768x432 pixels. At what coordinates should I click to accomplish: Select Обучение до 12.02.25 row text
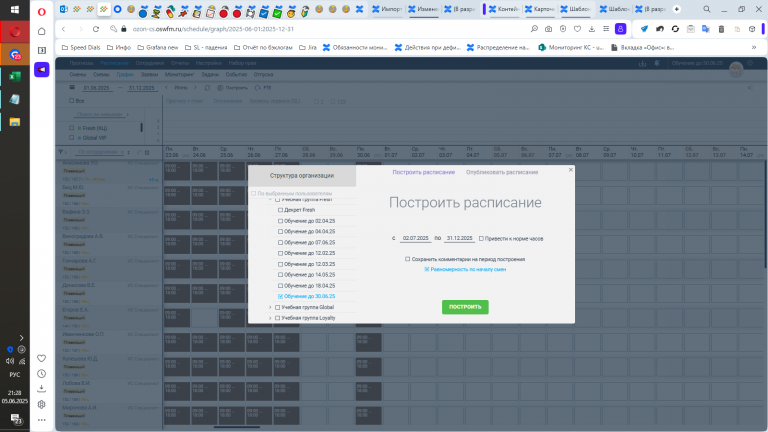coord(310,253)
